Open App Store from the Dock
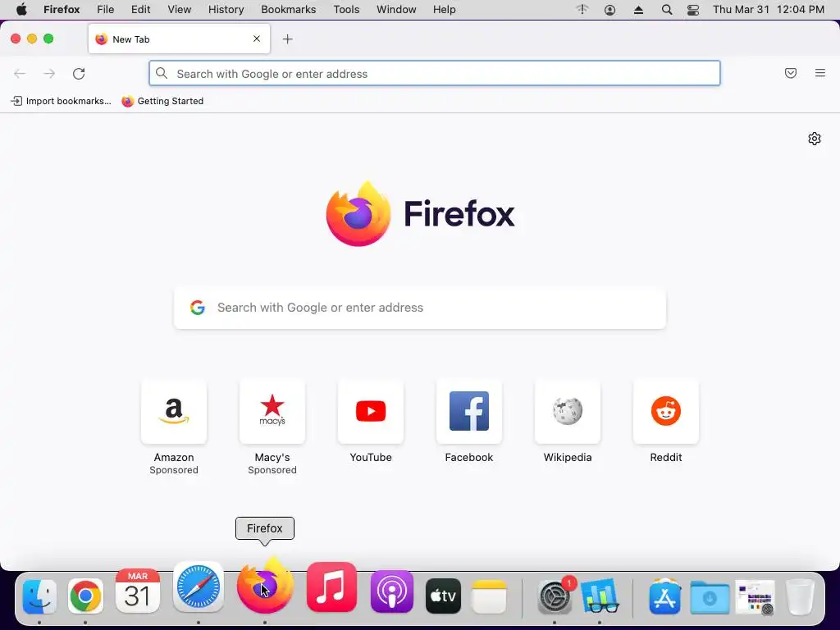 (664, 596)
